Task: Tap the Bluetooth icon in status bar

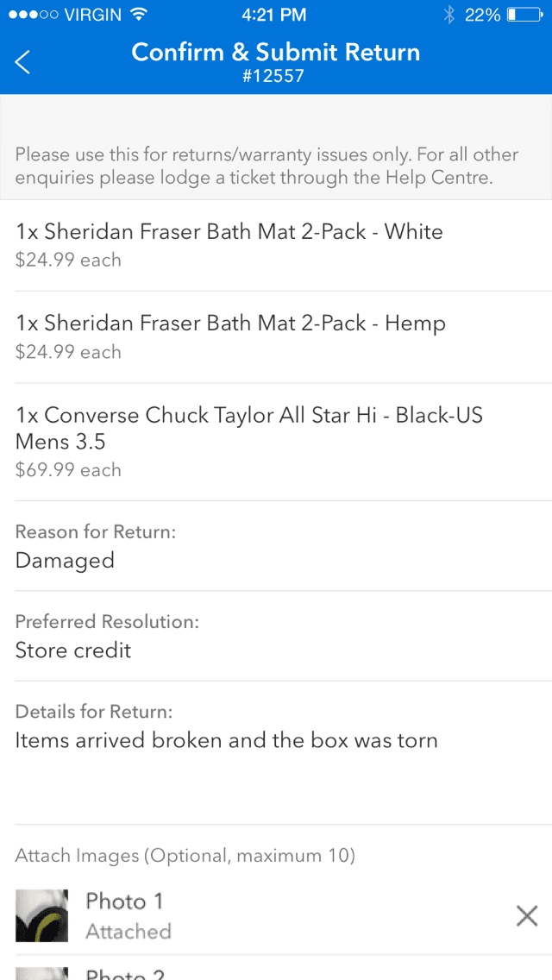Action: coord(448,15)
